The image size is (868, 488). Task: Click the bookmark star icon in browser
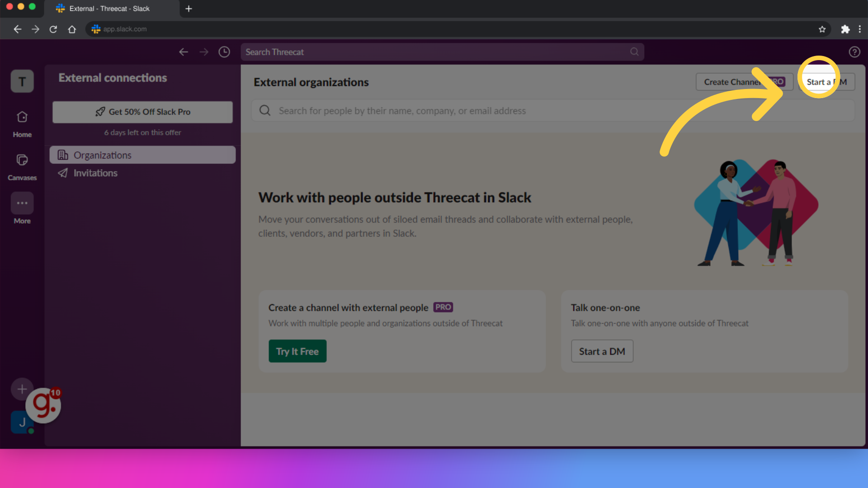click(x=822, y=28)
